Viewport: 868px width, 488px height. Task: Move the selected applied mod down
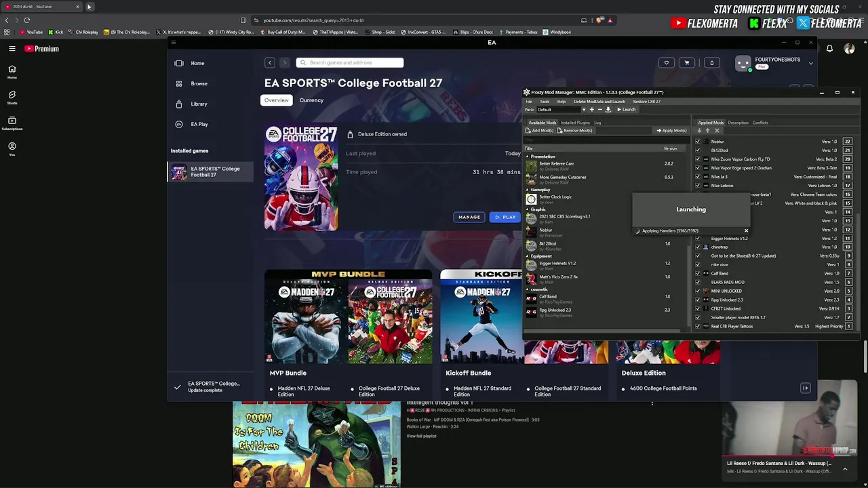[x=699, y=130]
